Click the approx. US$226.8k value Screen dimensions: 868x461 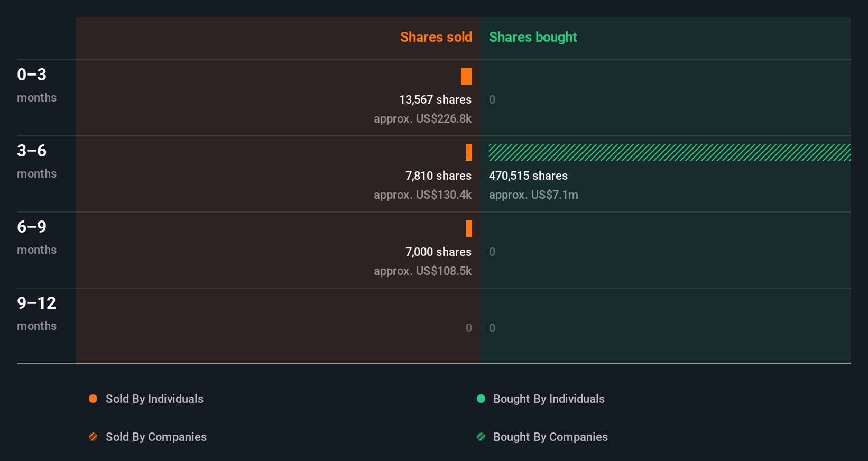pyautogui.click(x=422, y=118)
